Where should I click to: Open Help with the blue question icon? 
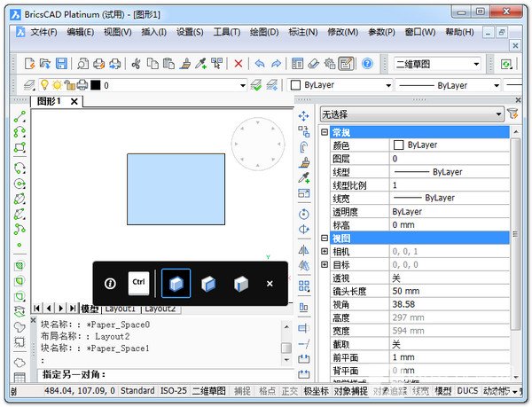[x=368, y=64]
